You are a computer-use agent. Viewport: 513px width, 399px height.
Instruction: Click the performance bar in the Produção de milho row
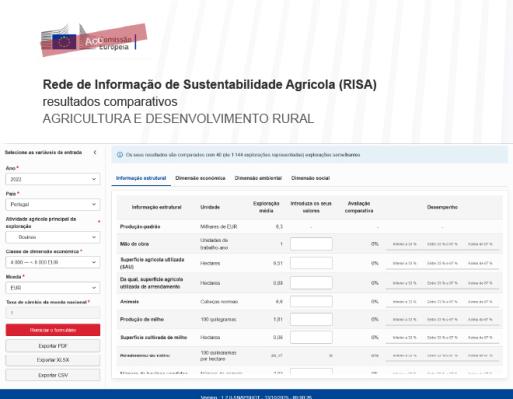(442, 320)
